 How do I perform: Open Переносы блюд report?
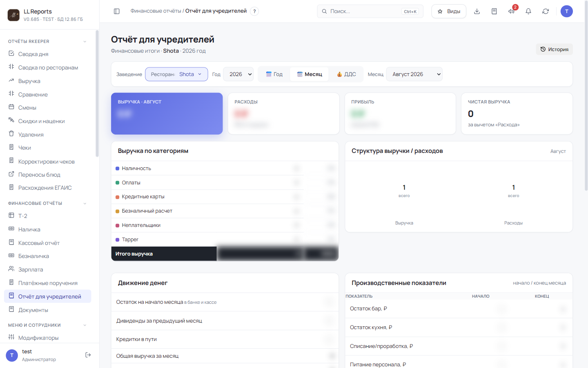47,175
